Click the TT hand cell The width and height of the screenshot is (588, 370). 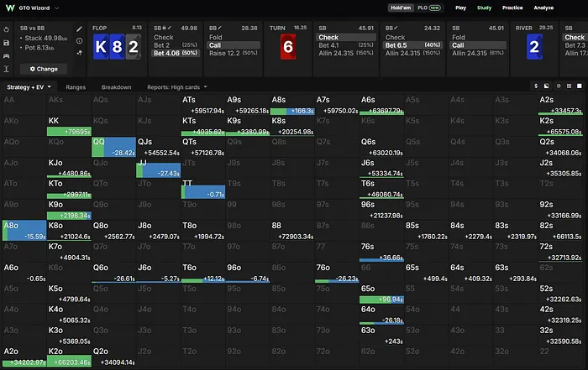coord(203,189)
